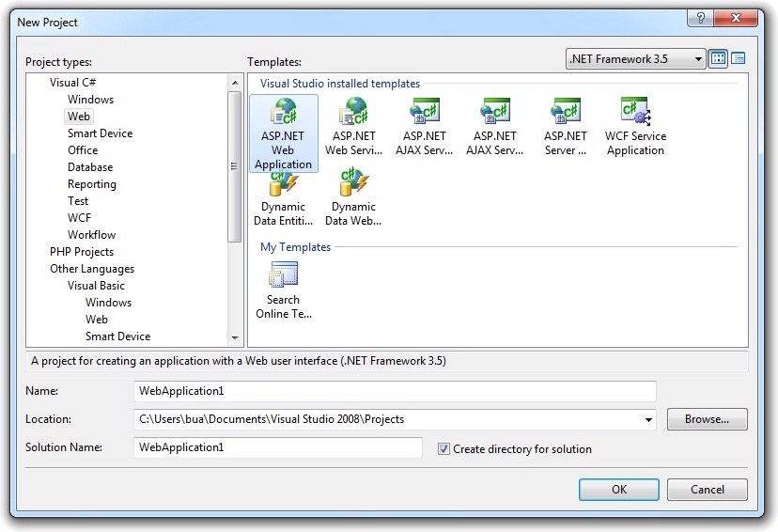Image resolution: width=778 pixels, height=532 pixels.
Task: Switch to small icons list view
Action: [x=738, y=58]
